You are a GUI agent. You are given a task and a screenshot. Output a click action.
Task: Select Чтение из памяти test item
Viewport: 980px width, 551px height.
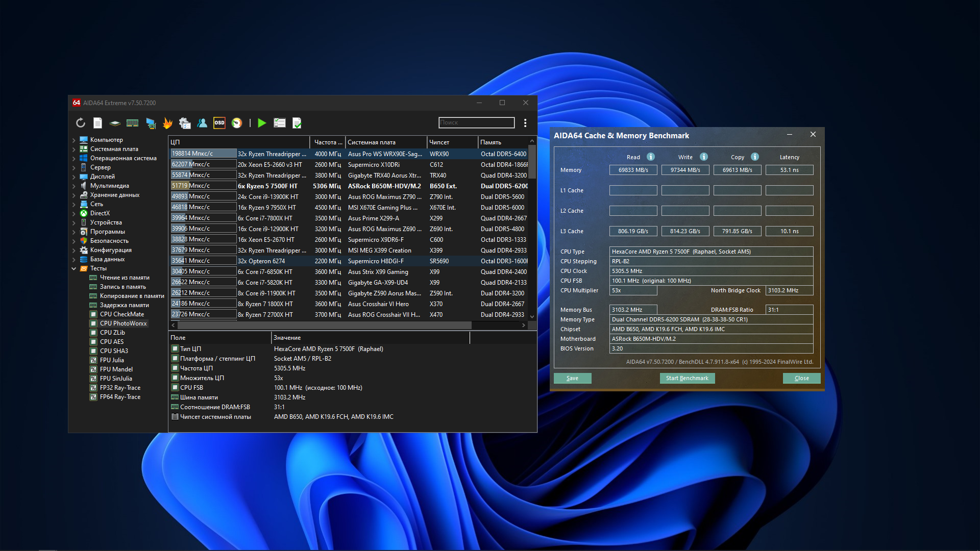click(125, 278)
